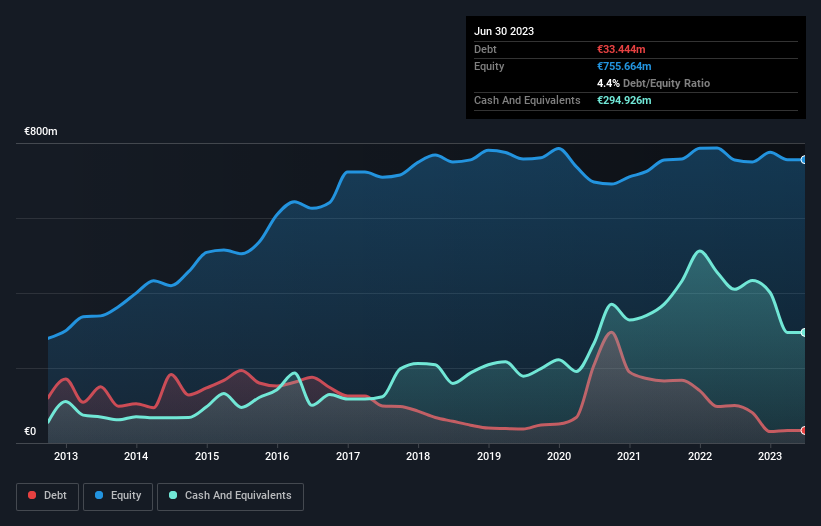Click the teal Cash endpoint marker
The image size is (821, 526).
point(804,332)
